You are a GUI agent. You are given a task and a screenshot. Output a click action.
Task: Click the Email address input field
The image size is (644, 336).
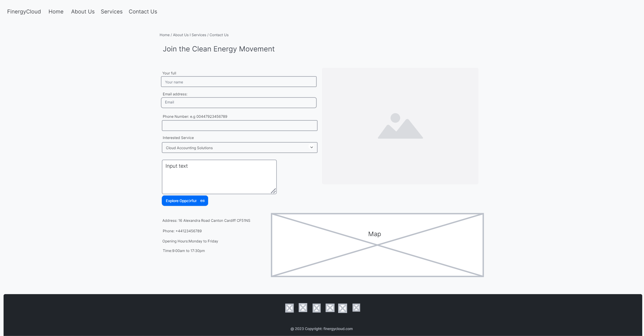(239, 103)
